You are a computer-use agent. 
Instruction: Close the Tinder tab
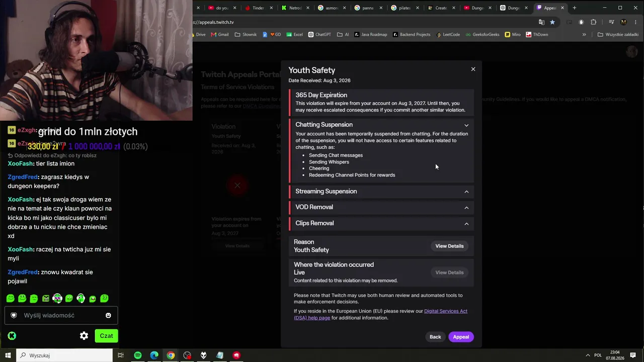pos(272,8)
